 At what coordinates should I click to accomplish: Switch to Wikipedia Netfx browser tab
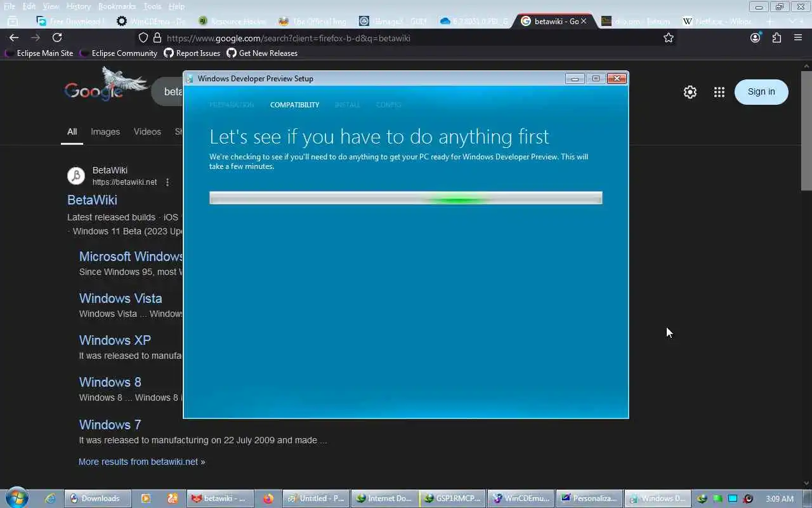tap(717, 21)
